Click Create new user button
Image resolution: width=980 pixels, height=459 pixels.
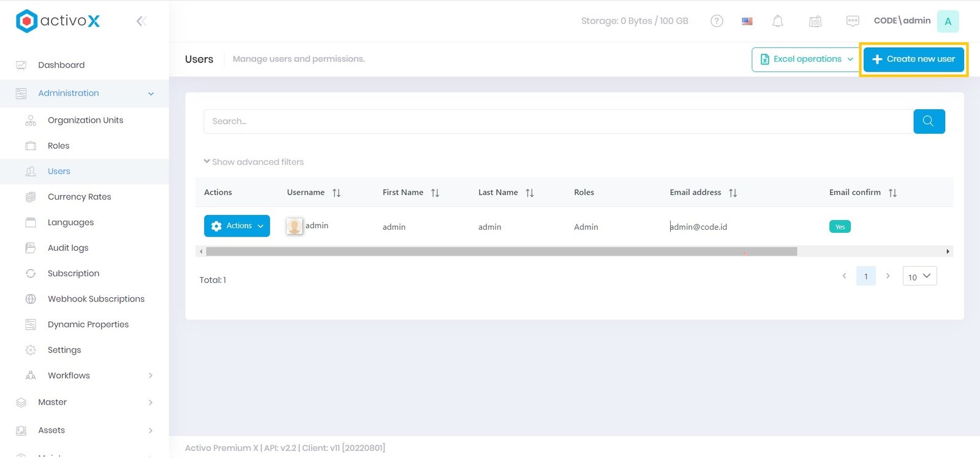[x=913, y=59]
